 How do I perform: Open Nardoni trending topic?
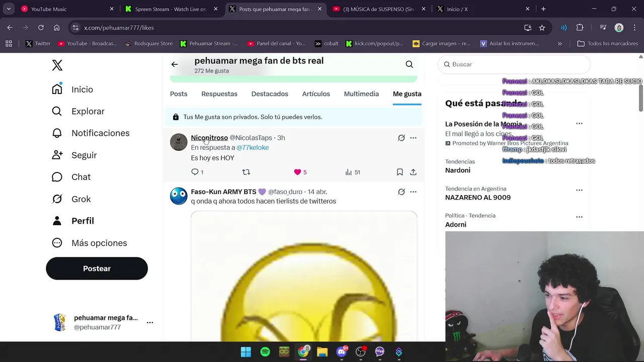coord(458,170)
